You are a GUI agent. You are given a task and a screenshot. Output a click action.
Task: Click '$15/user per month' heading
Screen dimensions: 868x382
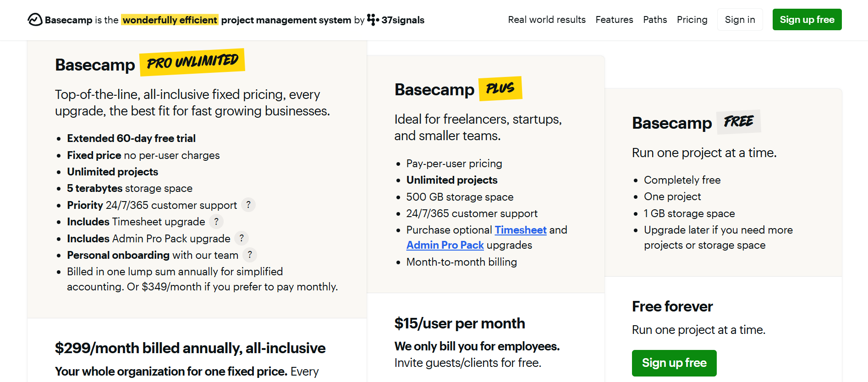tap(460, 323)
